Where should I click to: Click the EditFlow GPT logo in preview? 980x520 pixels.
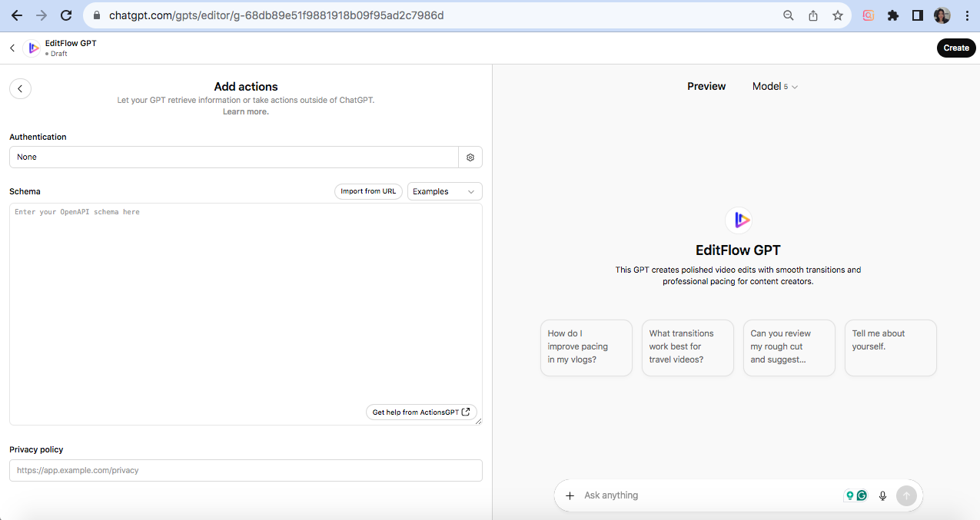tap(738, 220)
